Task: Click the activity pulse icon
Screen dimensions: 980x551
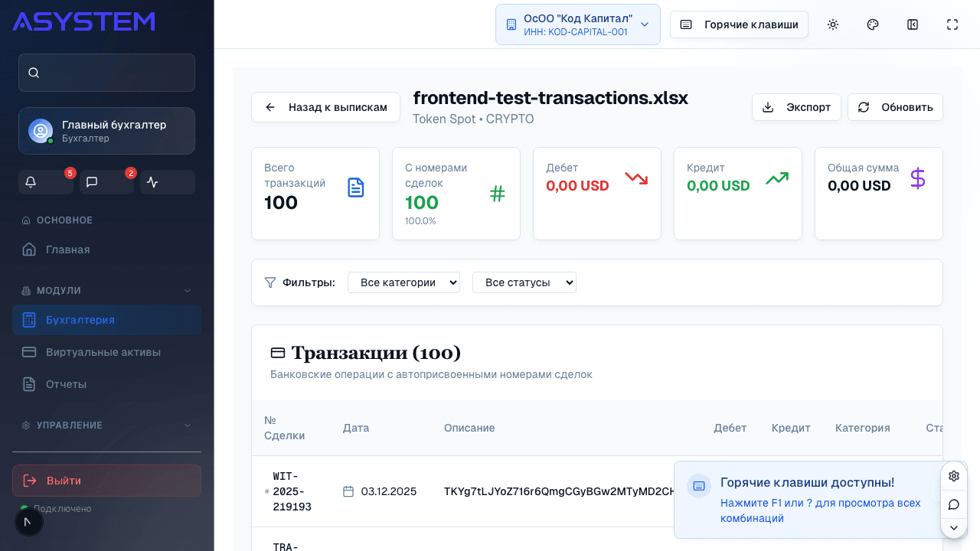Action: pyautogui.click(x=152, y=182)
